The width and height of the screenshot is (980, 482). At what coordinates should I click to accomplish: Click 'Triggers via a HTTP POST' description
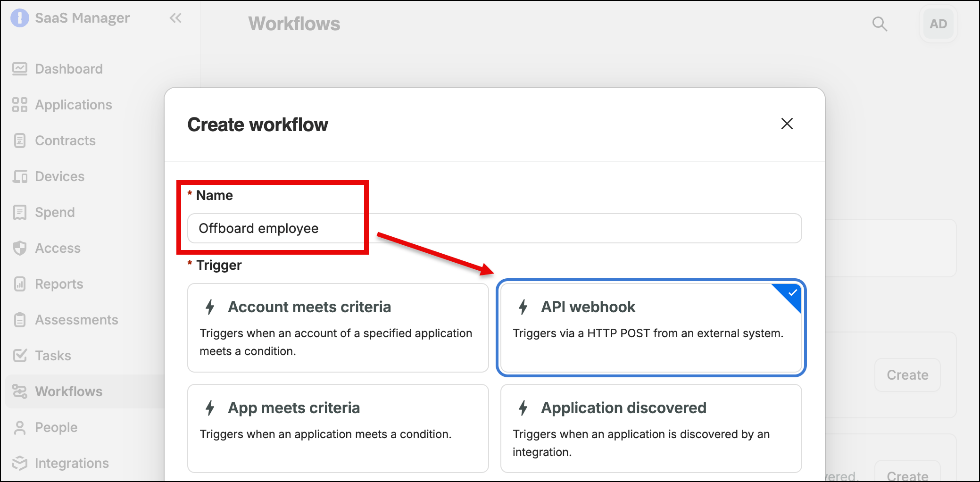pyautogui.click(x=648, y=333)
